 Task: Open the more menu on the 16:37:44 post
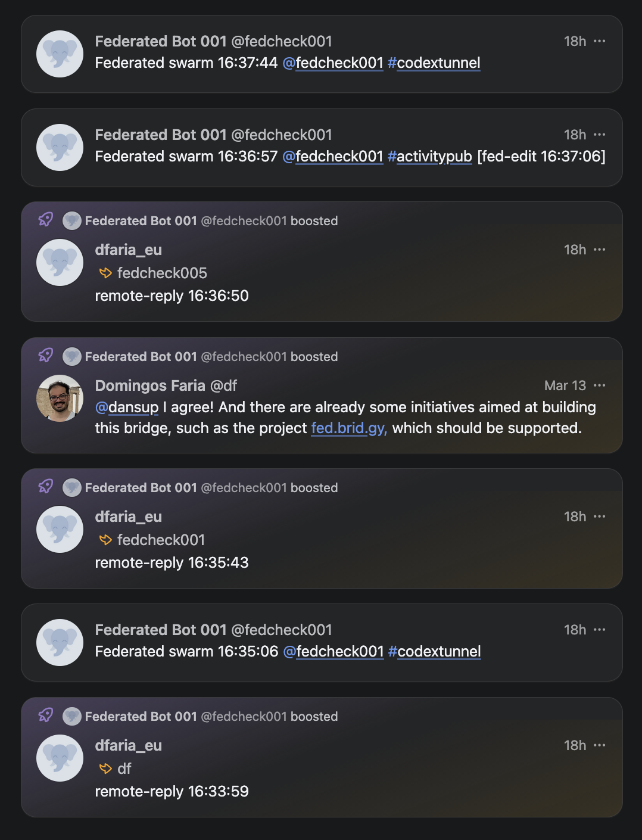pyautogui.click(x=600, y=41)
